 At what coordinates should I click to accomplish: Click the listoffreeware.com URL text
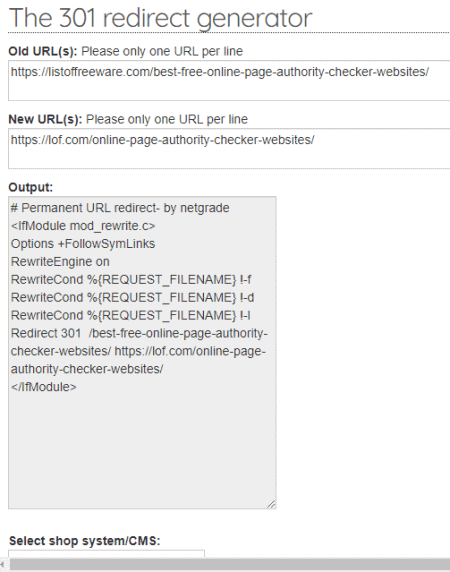[x=220, y=72]
